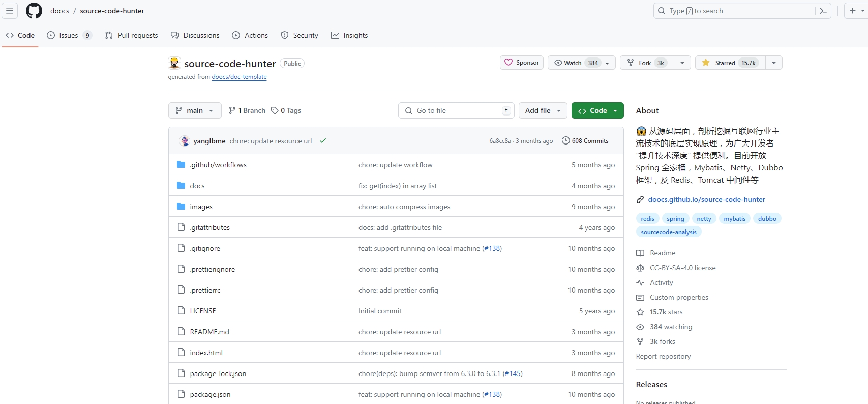868x404 pixels.
Task: Open the package-lock.json file
Action: point(218,373)
